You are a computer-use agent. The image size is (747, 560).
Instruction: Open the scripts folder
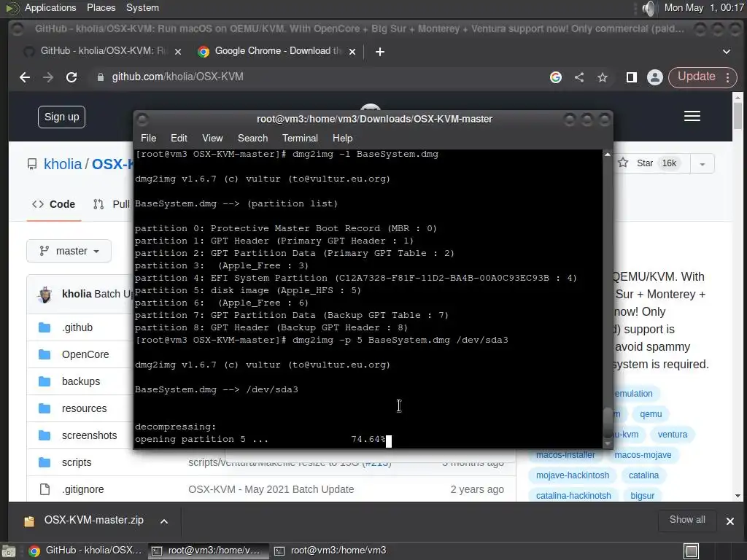77,462
